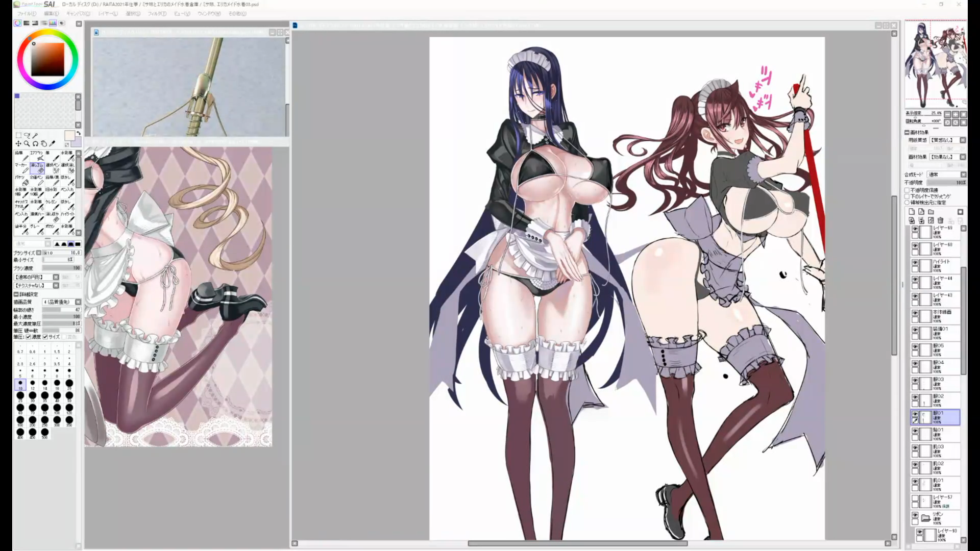The image size is (980, 551).
Task: Select the zoom magnifier tool
Action: click(x=27, y=144)
